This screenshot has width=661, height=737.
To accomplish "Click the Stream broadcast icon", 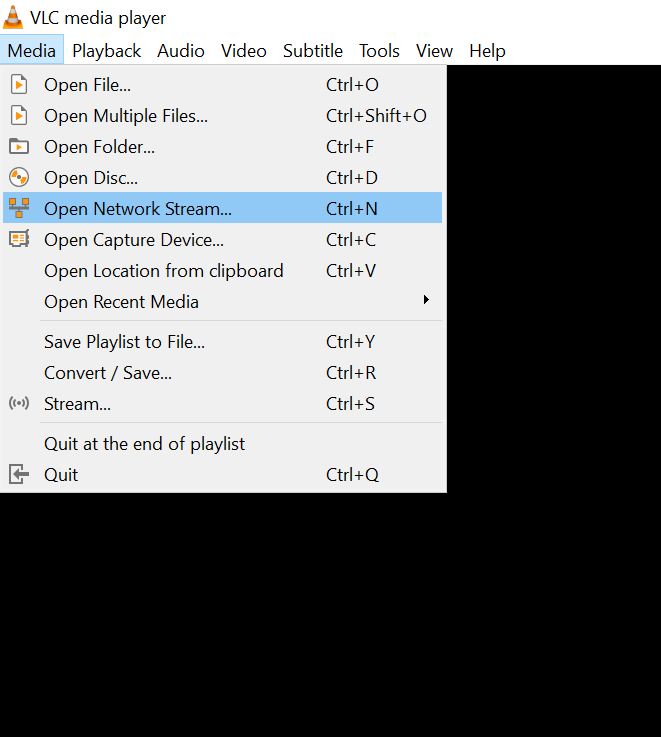I will (x=18, y=404).
